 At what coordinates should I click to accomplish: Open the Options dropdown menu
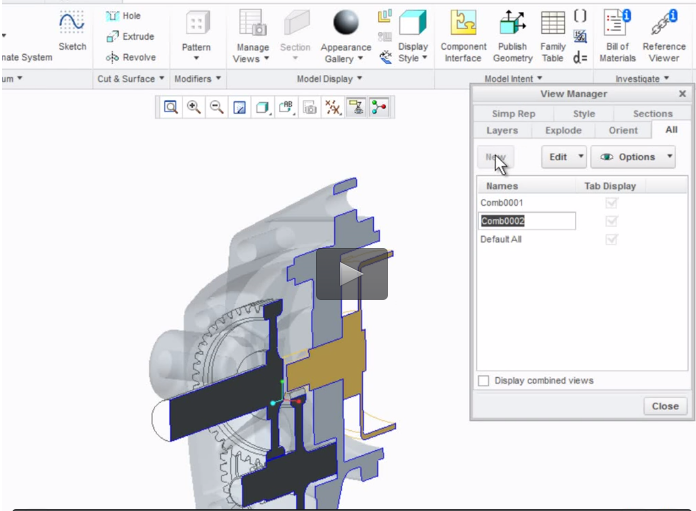coord(633,157)
